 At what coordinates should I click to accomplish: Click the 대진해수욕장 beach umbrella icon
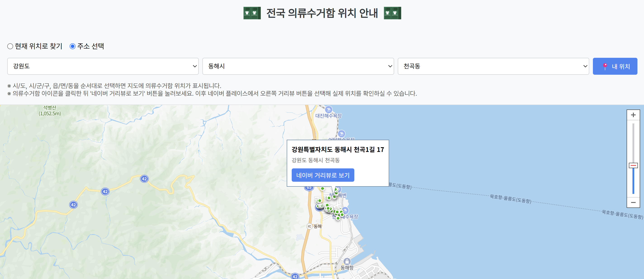[x=329, y=109]
